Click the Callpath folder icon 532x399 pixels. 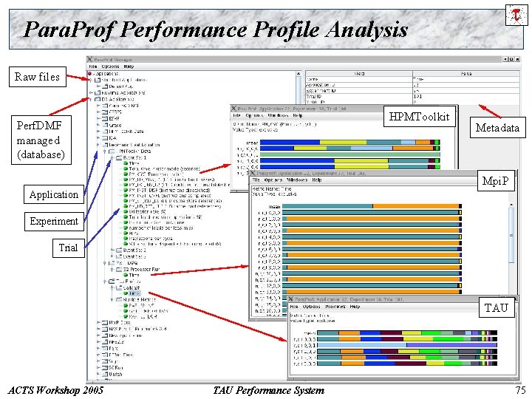coord(119,287)
